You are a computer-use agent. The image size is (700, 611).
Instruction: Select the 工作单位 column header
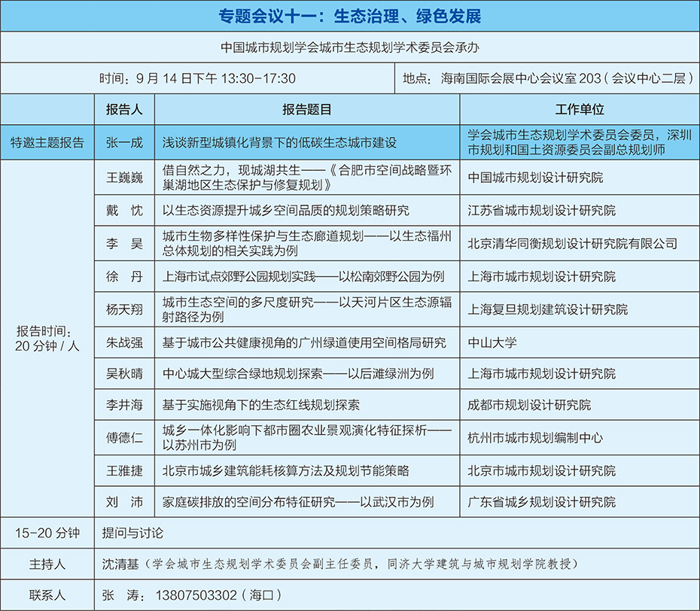[x=579, y=109]
